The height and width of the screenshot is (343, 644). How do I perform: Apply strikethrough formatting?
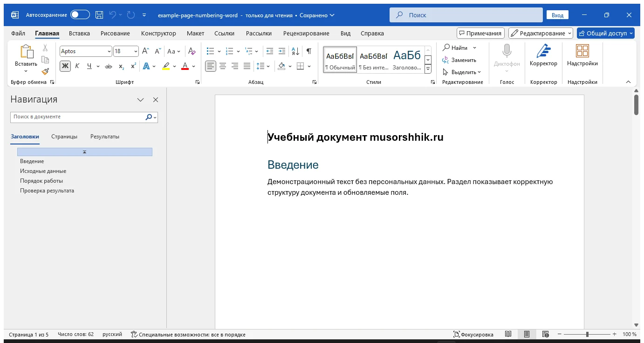pyautogui.click(x=109, y=66)
